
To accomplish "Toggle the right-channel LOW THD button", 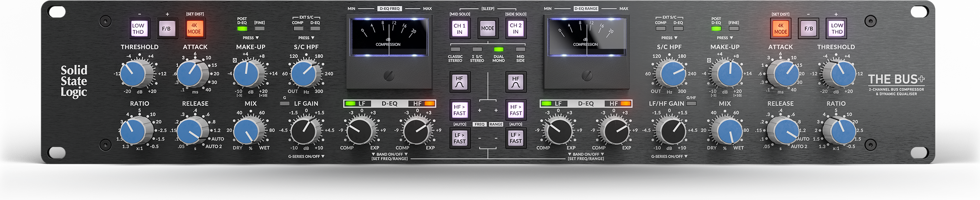I will pyautogui.click(x=837, y=29).
